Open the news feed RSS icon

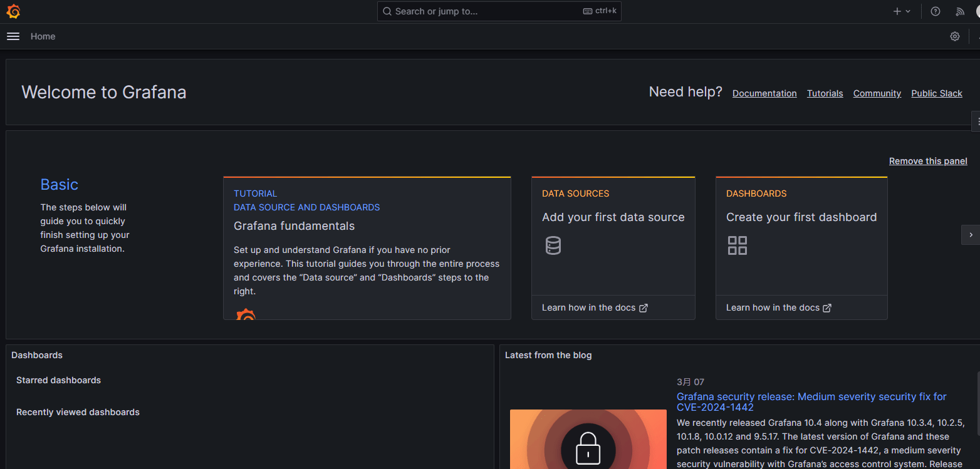pos(960,11)
